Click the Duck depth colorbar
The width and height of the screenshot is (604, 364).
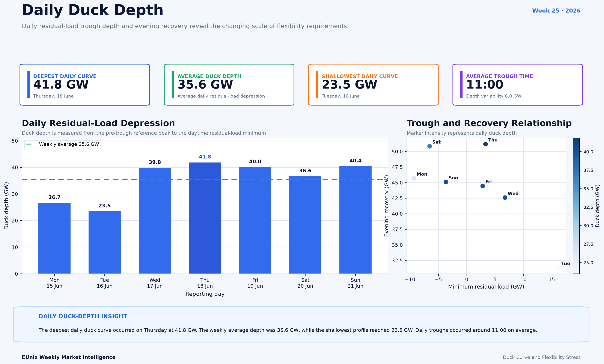[576, 206]
